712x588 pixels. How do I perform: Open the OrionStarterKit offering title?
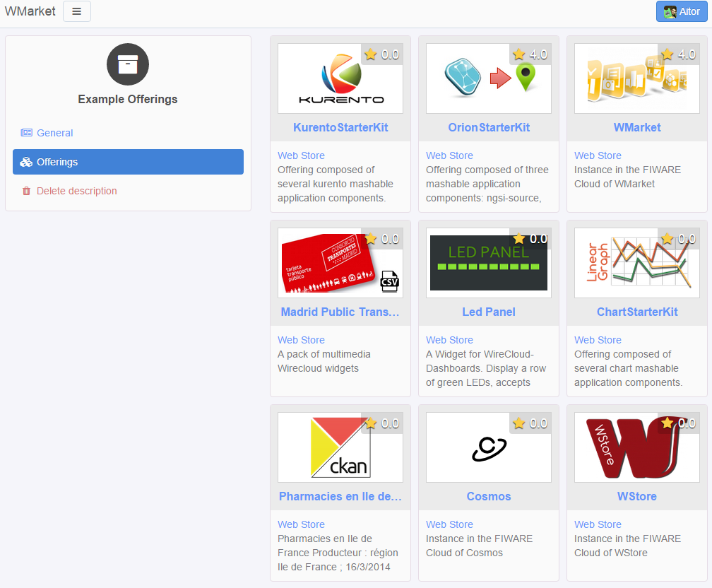pos(489,128)
